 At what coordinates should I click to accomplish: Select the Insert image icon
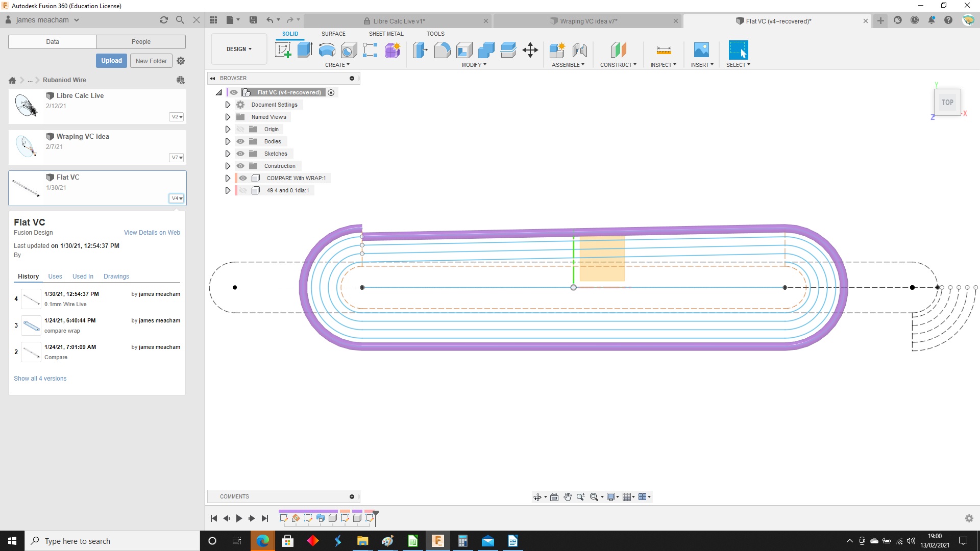click(x=701, y=50)
